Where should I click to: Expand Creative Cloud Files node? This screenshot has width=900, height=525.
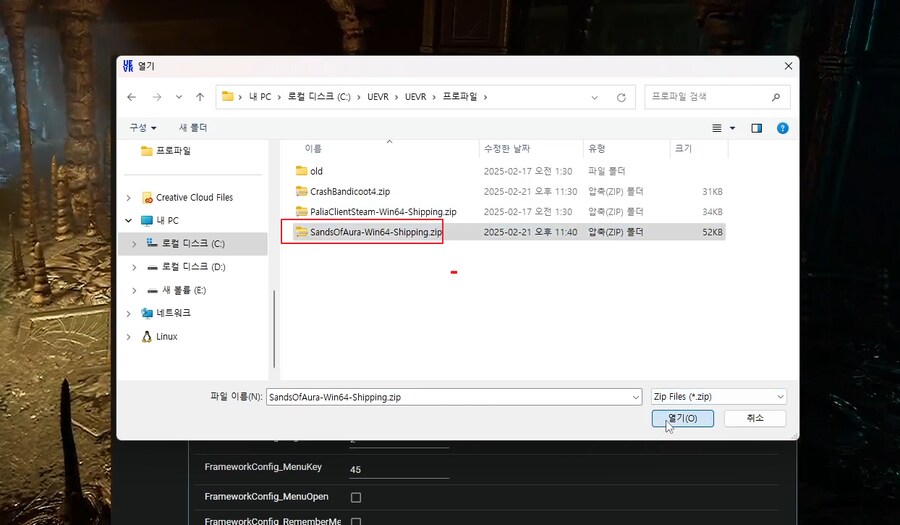coord(129,197)
